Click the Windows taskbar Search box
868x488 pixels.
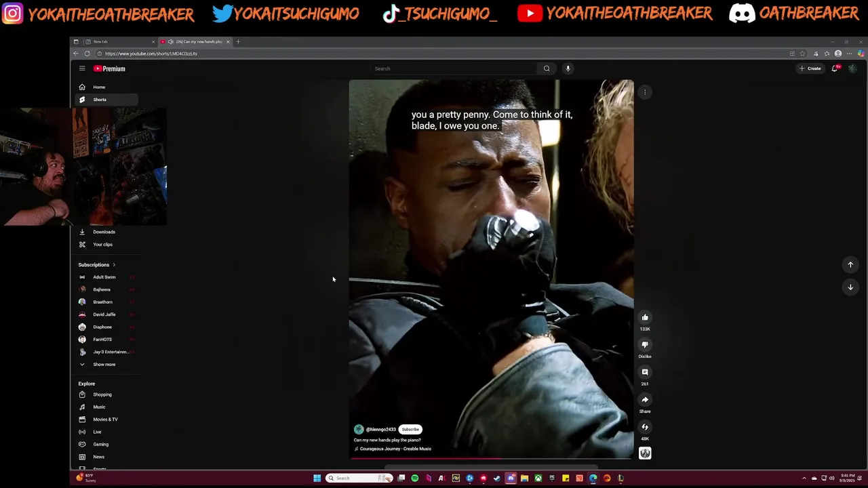pos(359,478)
